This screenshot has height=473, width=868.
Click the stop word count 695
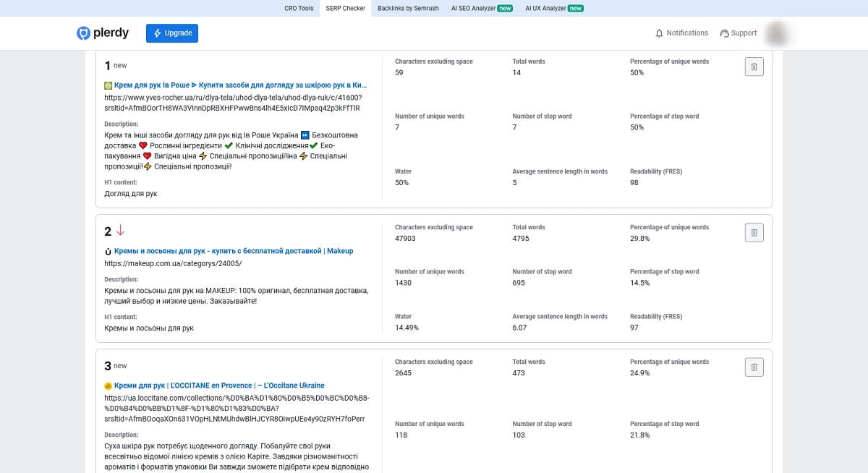(519, 283)
